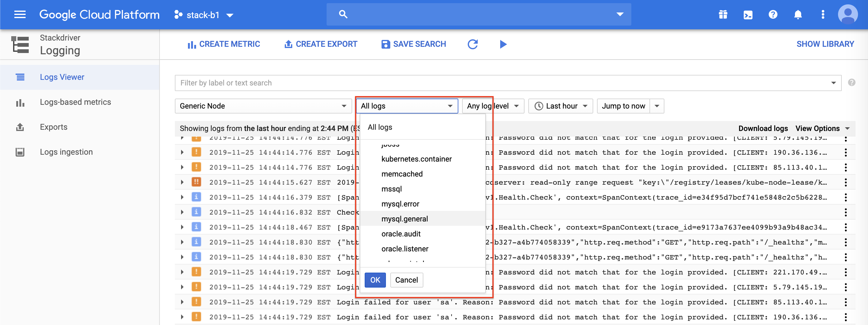Click CREATE METRIC button
Viewport: 868px width, 325px height.
point(224,44)
